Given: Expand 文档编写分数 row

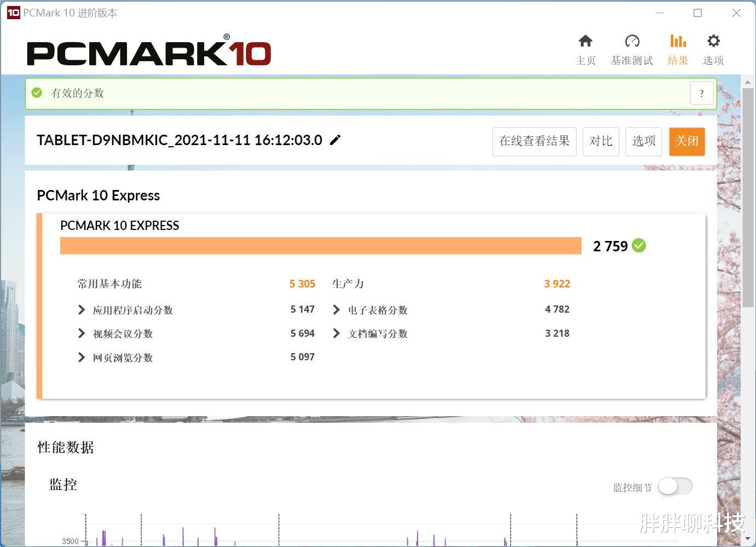Looking at the screenshot, I should click(x=337, y=333).
